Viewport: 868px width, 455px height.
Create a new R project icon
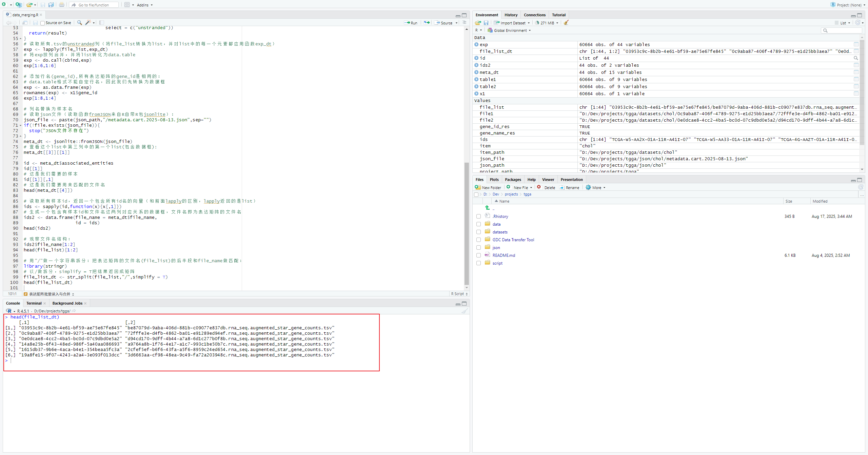(x=18, y=4)
